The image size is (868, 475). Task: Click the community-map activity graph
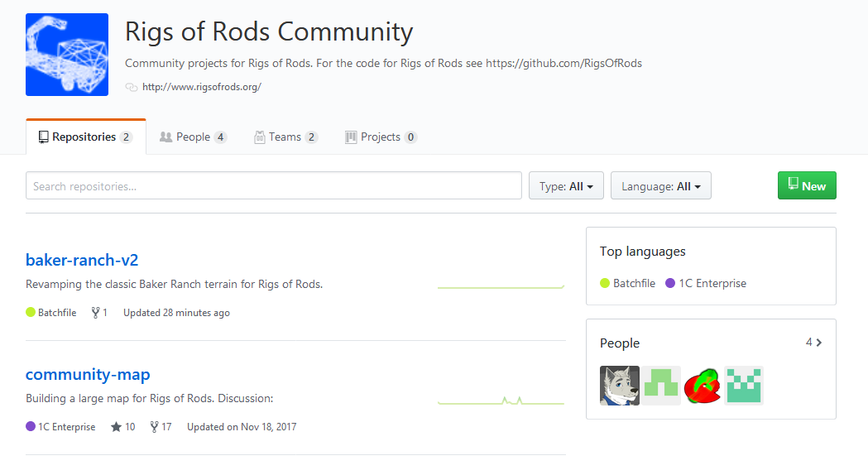click(501, 401)
